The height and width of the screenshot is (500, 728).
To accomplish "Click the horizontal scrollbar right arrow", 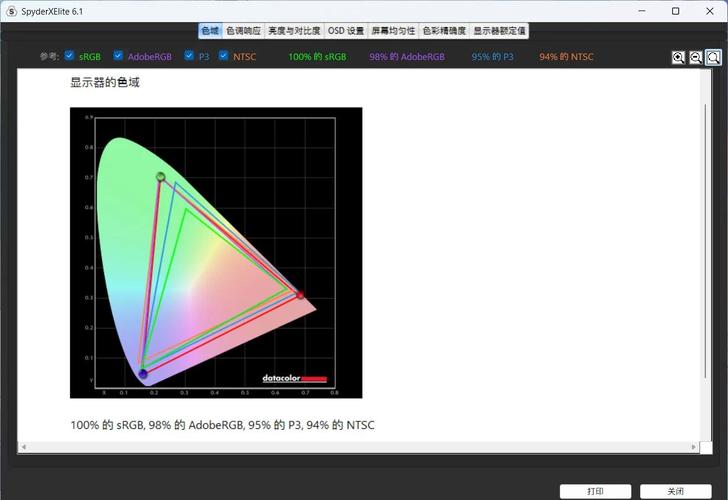I will tap(694, 447).
